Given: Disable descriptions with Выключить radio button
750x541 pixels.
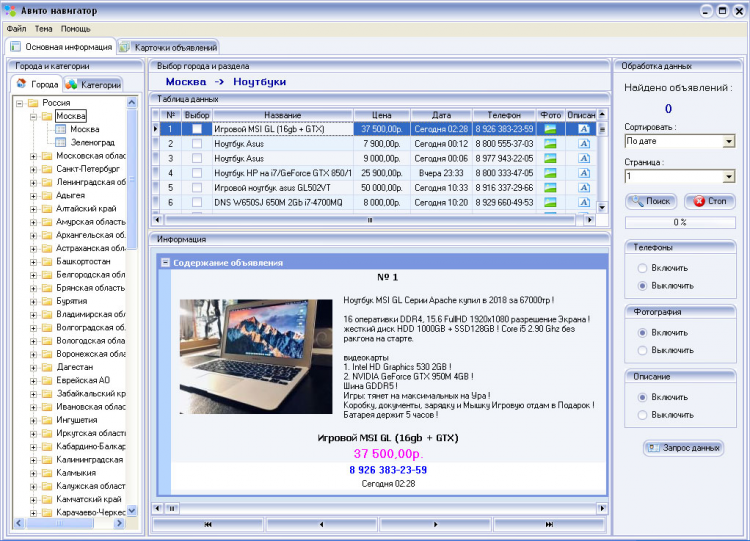Looking at the screenshot, I should tap(642, 414).
